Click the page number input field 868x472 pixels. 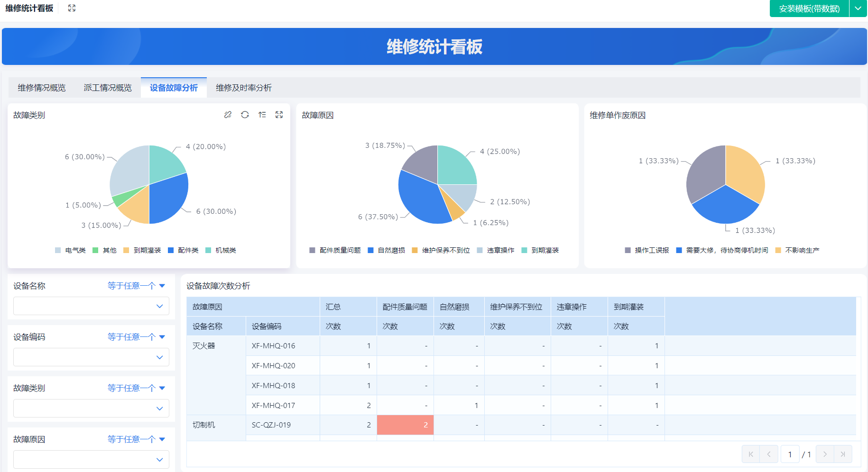[x=790, y=454]
